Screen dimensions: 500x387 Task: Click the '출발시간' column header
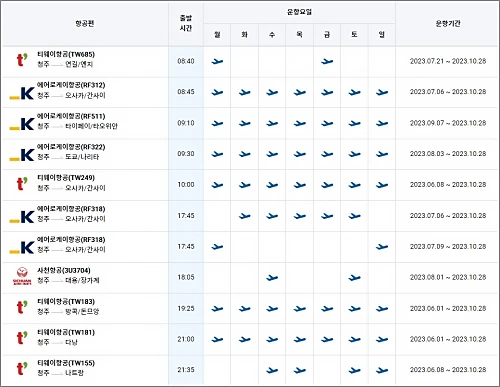tap(186, 23)
